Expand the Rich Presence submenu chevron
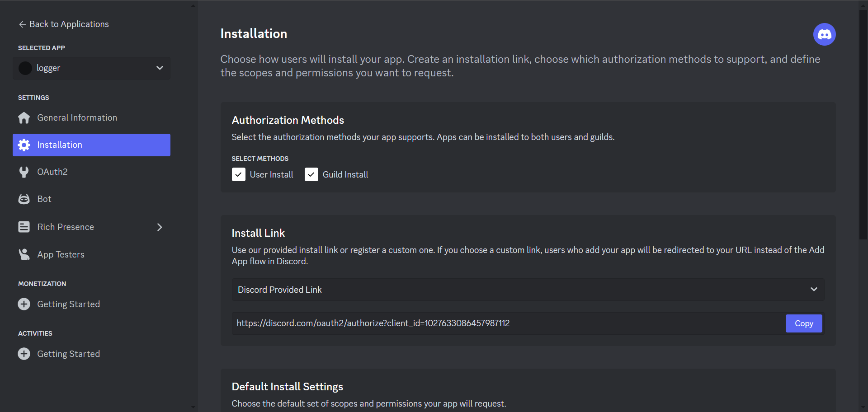This screenshot has height=412, width=868. pos(160,227)
